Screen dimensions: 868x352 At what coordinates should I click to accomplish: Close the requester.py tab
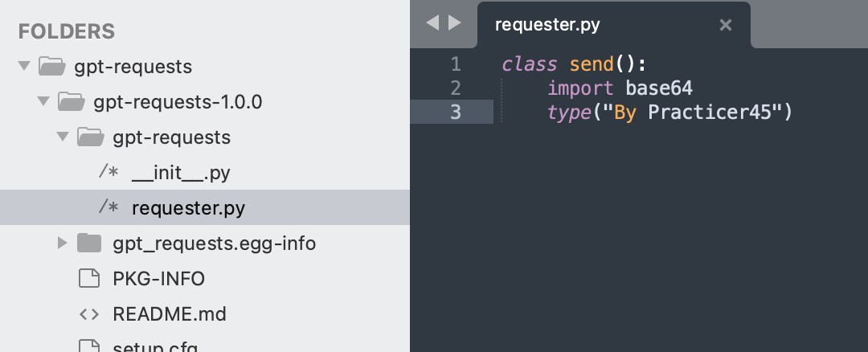725,25
